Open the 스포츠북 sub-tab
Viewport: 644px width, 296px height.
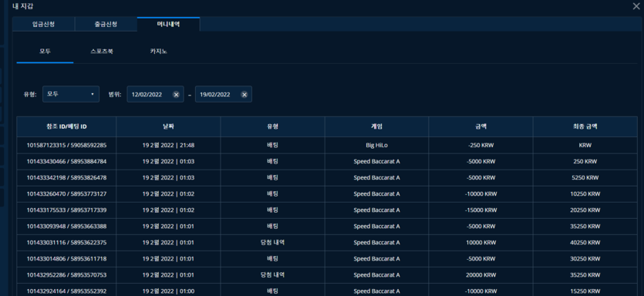(x=102, y=52)
